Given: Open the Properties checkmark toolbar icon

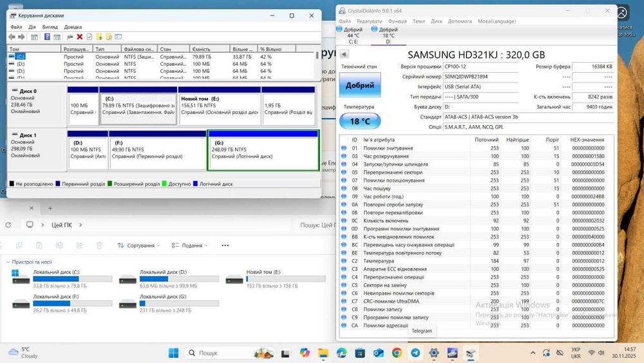Looking at the screenshot, I should (x=89, y=37).
